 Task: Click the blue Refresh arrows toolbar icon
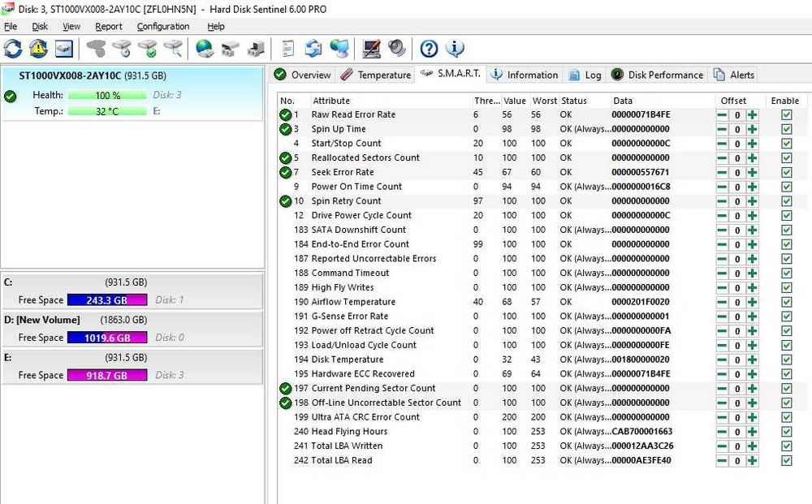click(13, 49)
